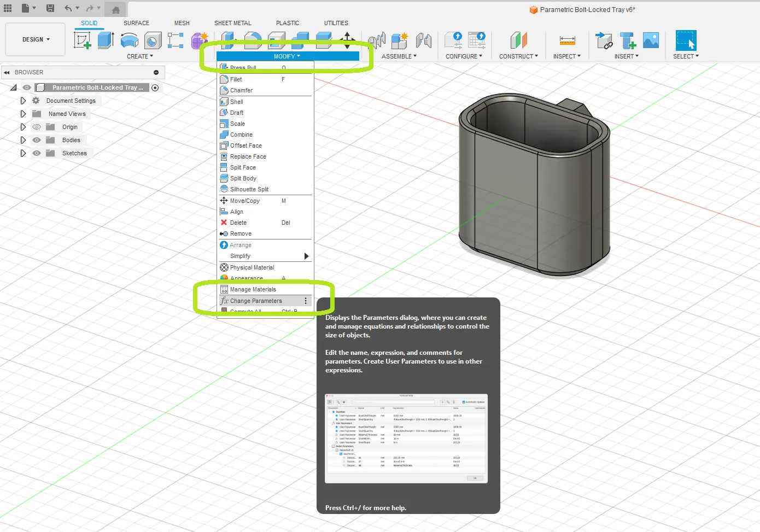Click the Extrude tool icon
The image size is (760, 532).
105,40
